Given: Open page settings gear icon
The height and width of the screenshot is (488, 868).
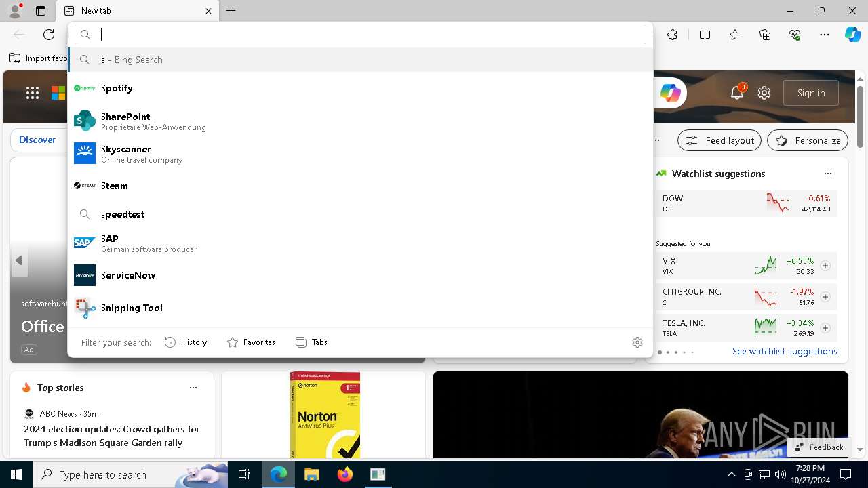Looking at the screenshot, I should (x=764, y=93).
